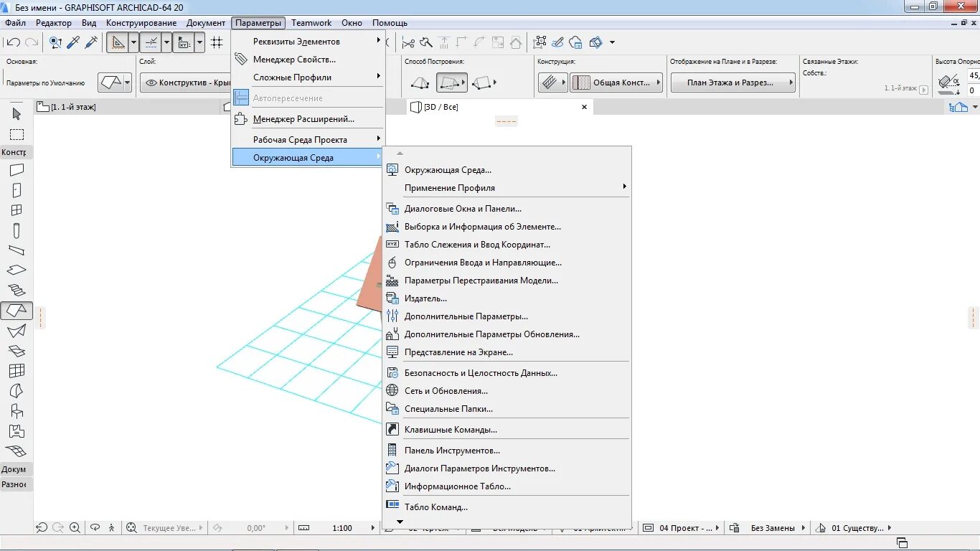
Task: Select the Shell tool in toolbox
Action: click(x=17, y=331)
